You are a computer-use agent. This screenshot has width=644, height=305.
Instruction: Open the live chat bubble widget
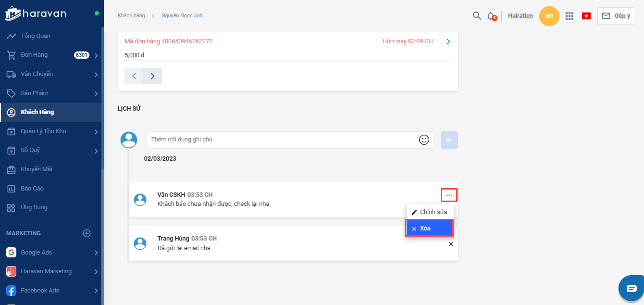(631, 288)
